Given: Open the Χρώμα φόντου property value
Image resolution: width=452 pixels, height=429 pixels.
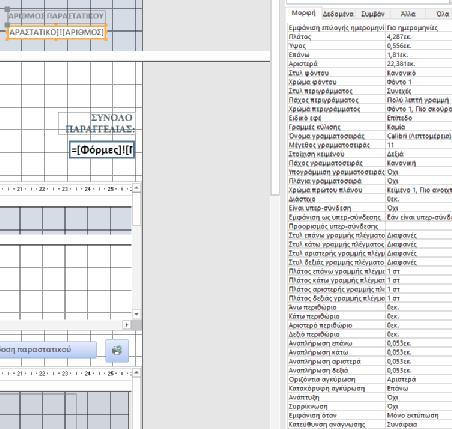Looking at the screenshot, I should (419, 82).
